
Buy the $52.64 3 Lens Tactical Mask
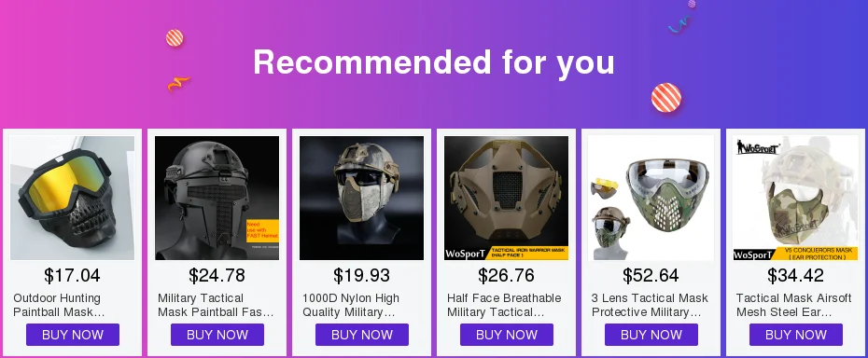tap(651, 335)
